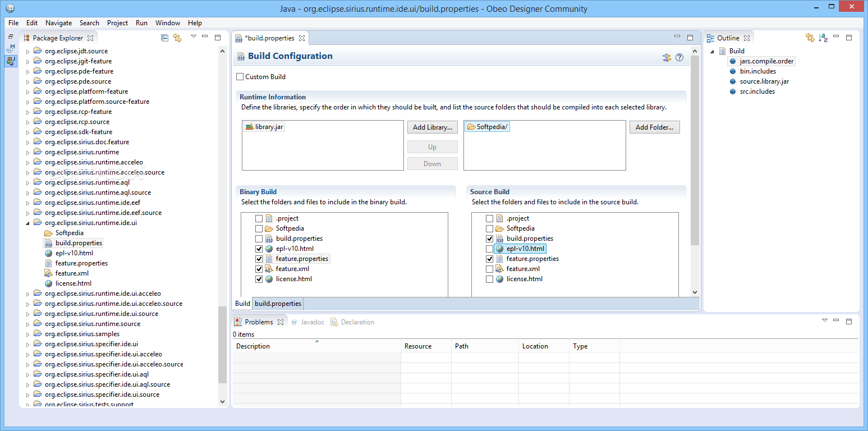Minimize the Problems view panel
868x431 pixels.
point(837,320)
